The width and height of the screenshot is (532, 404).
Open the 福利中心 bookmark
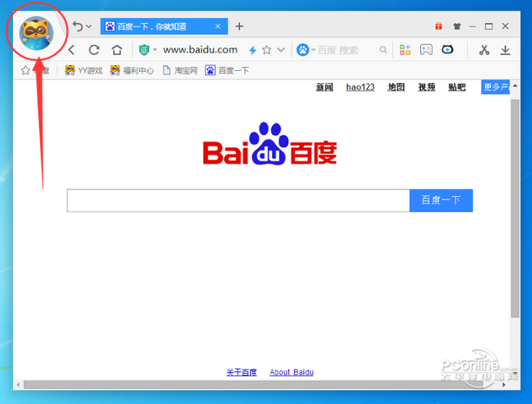click(x=132, y=70)
